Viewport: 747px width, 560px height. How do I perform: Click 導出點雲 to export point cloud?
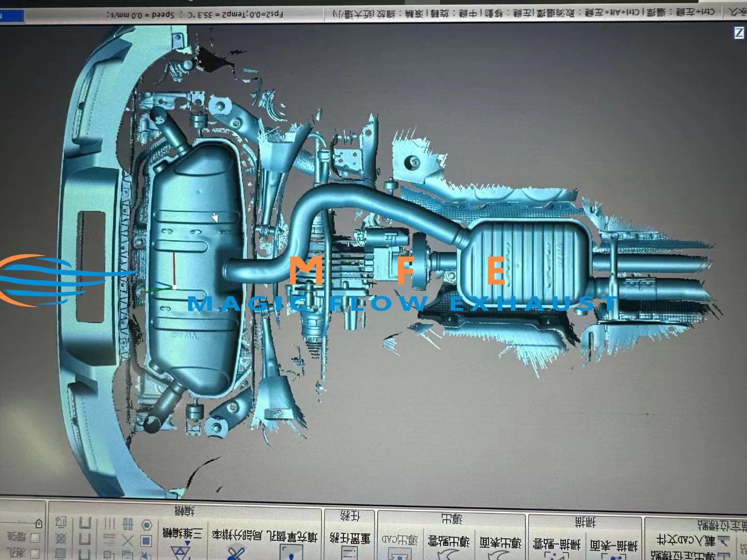448,546
